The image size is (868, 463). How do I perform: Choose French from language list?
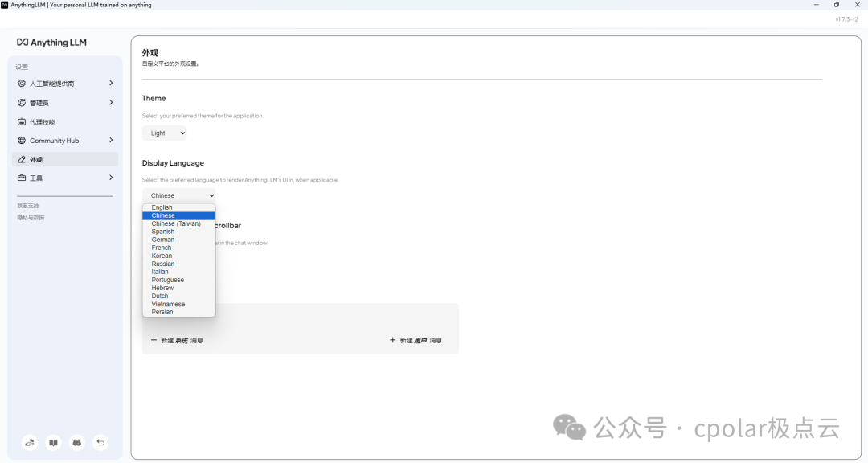point(178,248)
